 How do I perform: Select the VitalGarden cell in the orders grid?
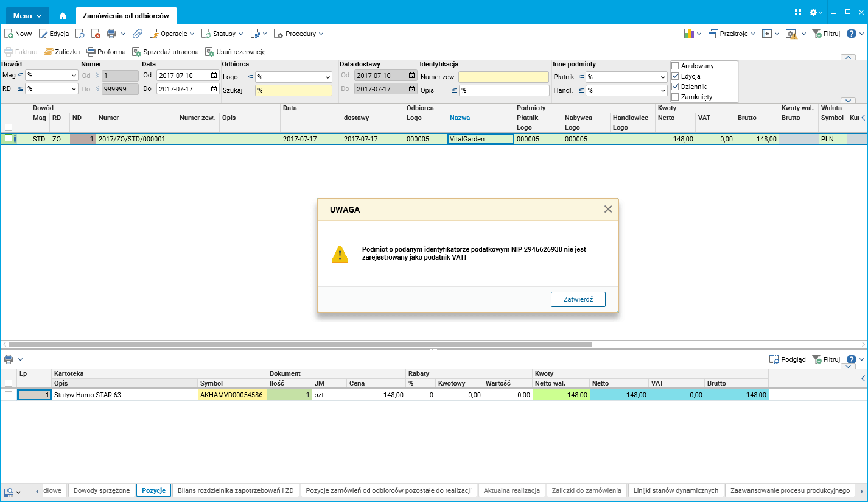tap(480, 139)
